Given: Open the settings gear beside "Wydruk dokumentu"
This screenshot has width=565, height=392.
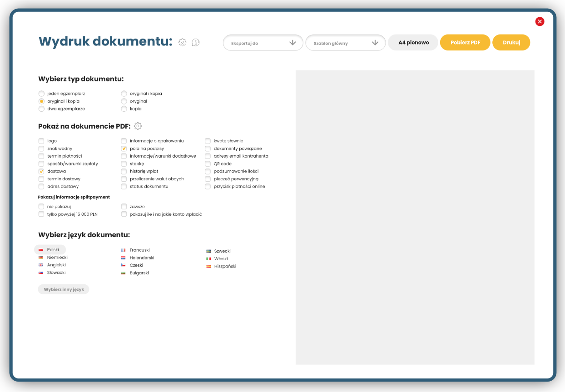Looking at the screenshot, I should click(183, 42).
